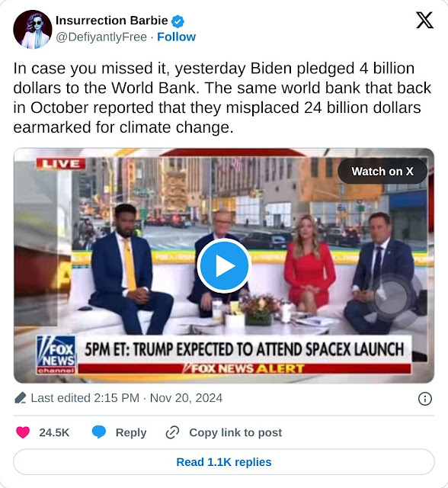This screenshot has height=488, width=448.
Task: Click the Fox News channel logo in video
Action: coord(56,355)
